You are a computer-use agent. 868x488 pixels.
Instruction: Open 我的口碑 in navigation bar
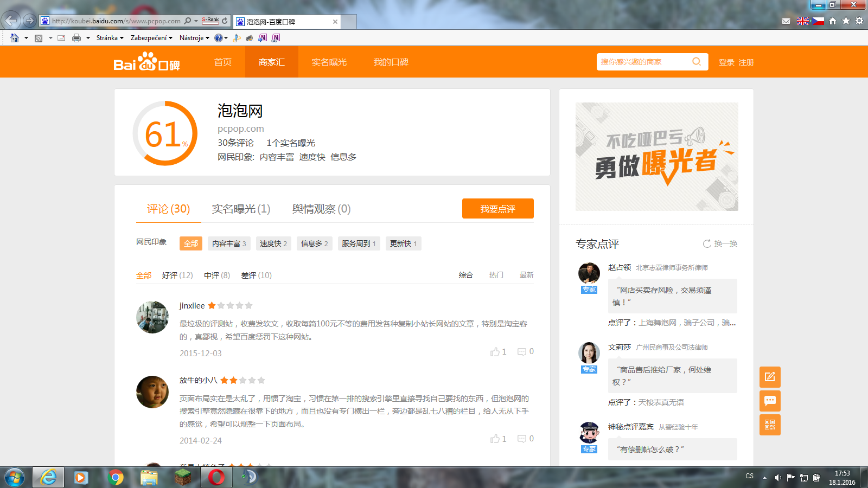[x=391, y=62]
